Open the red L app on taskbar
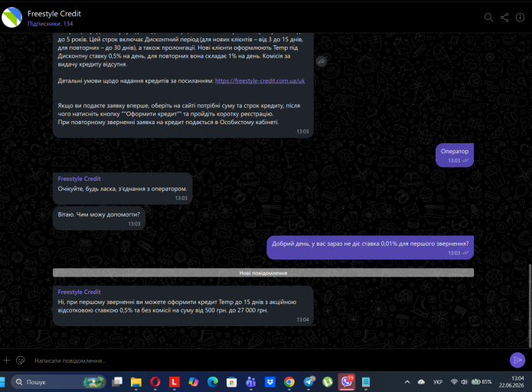The image size is (532, 392). [x=174, y=382]
